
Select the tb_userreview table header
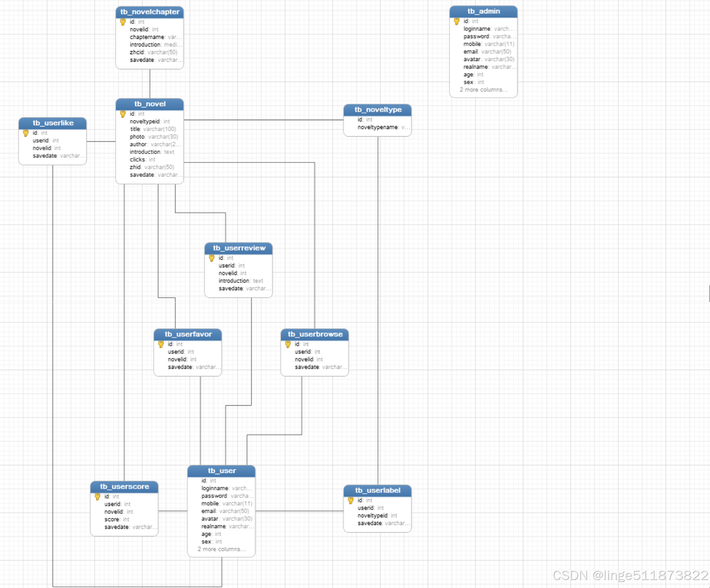click(x=239, y=248)
